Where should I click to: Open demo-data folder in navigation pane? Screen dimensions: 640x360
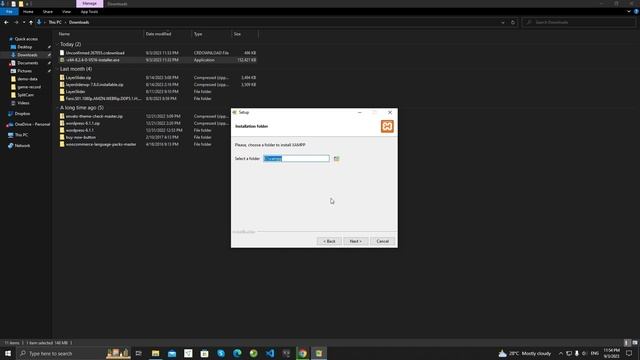click(27, 79)
